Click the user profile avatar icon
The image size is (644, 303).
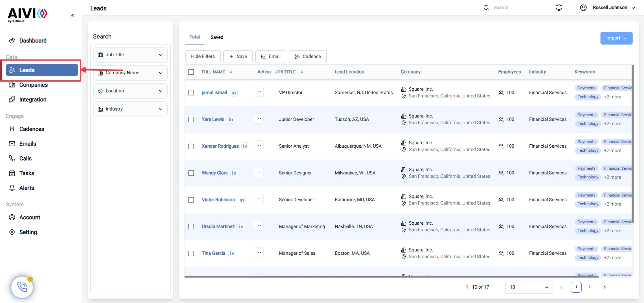[583, 7]
